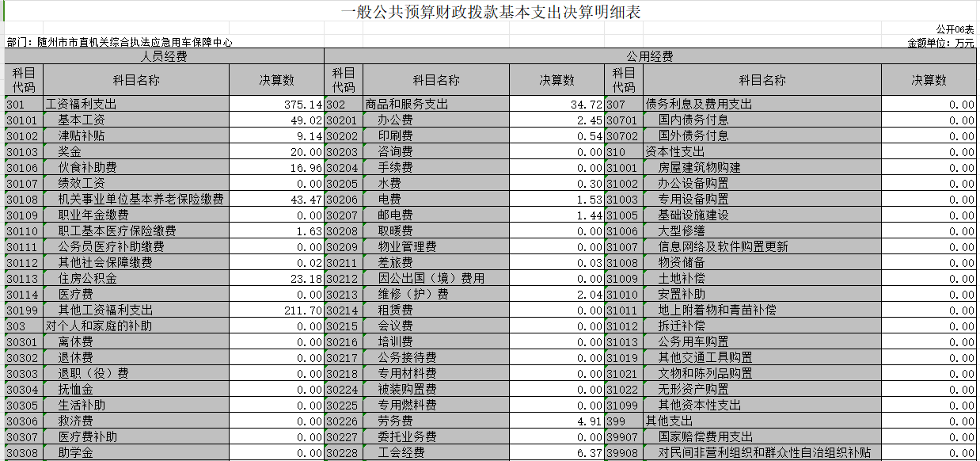Select the 机关事业单位基本养老保险缴费 cell
Image resolution: width=980 pixels, height=461 pixels.
[136, 199]
